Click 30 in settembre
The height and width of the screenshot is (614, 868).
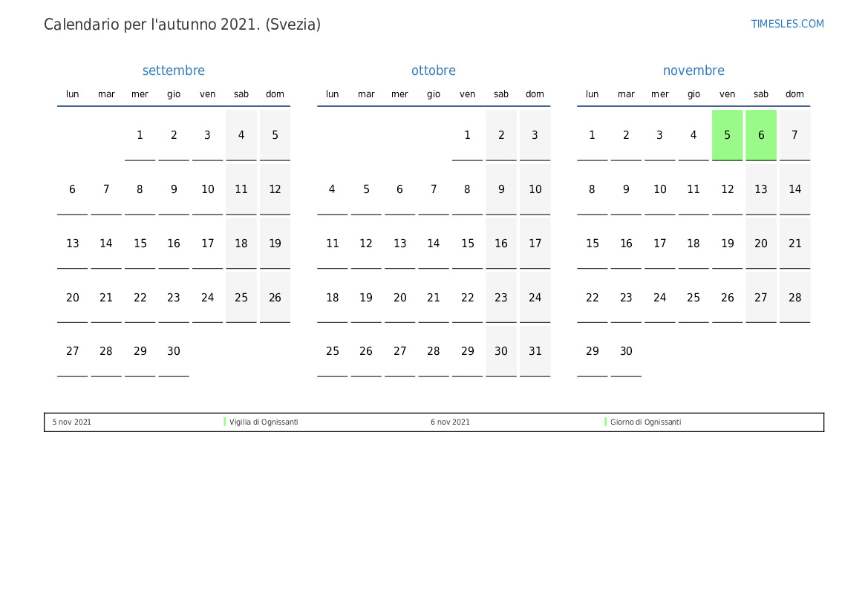coord(174,351)
